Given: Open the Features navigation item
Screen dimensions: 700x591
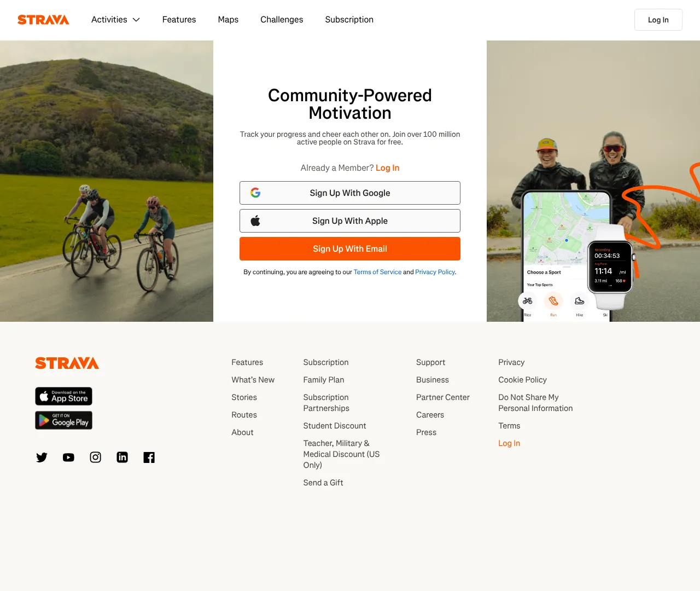Looking at the screenshot, I should [179, 20].
